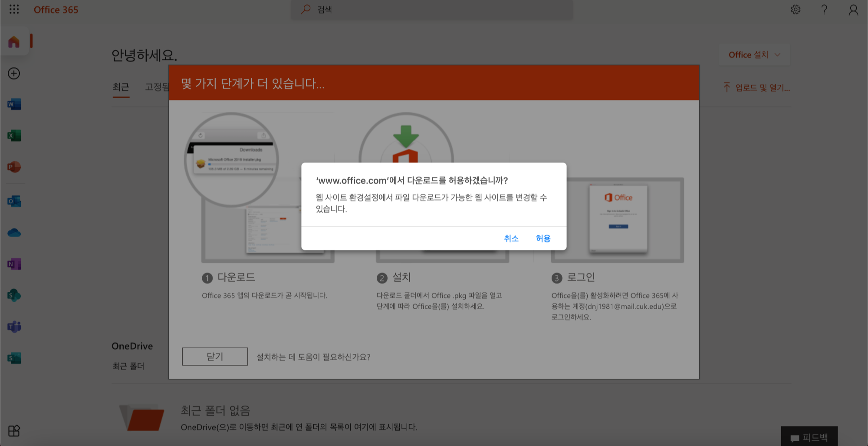Open help question mark icon
868x446 pixels.
(824, 10)
